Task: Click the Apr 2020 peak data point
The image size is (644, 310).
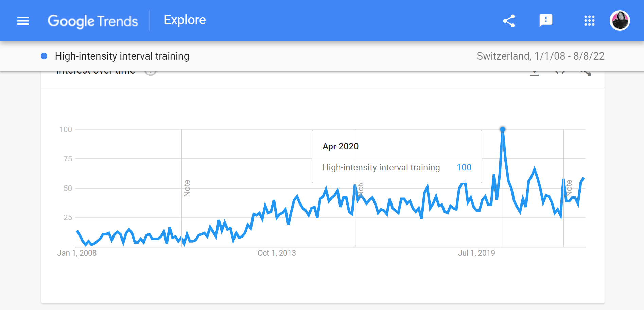Action: point(502,129)
